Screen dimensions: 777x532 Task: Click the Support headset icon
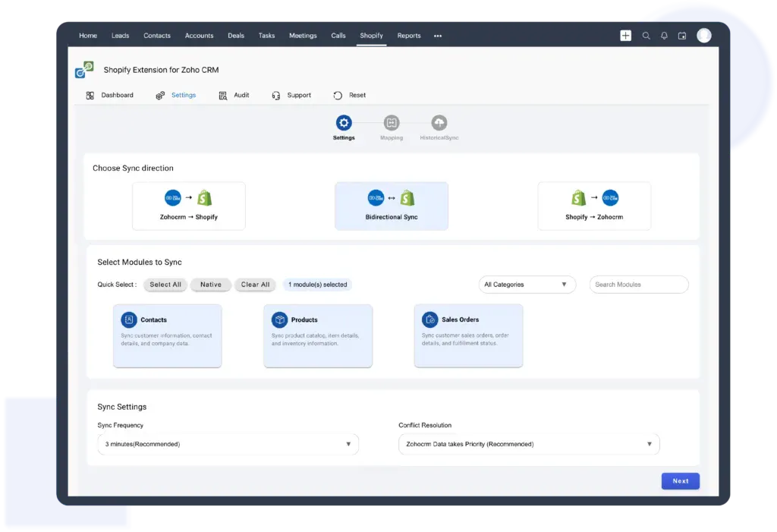[276, 95]
